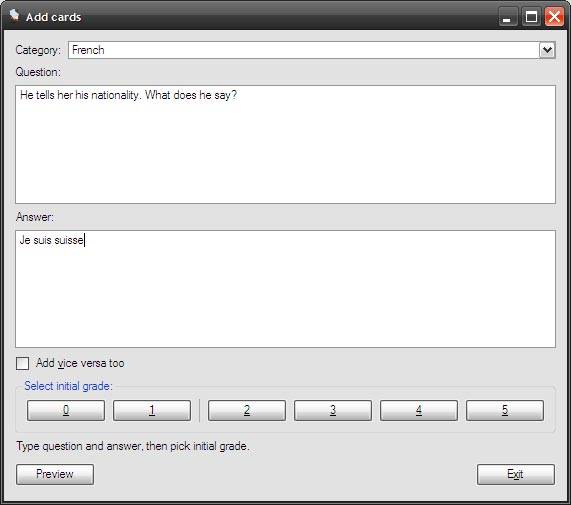Select initial grade 0

[66, 410]
